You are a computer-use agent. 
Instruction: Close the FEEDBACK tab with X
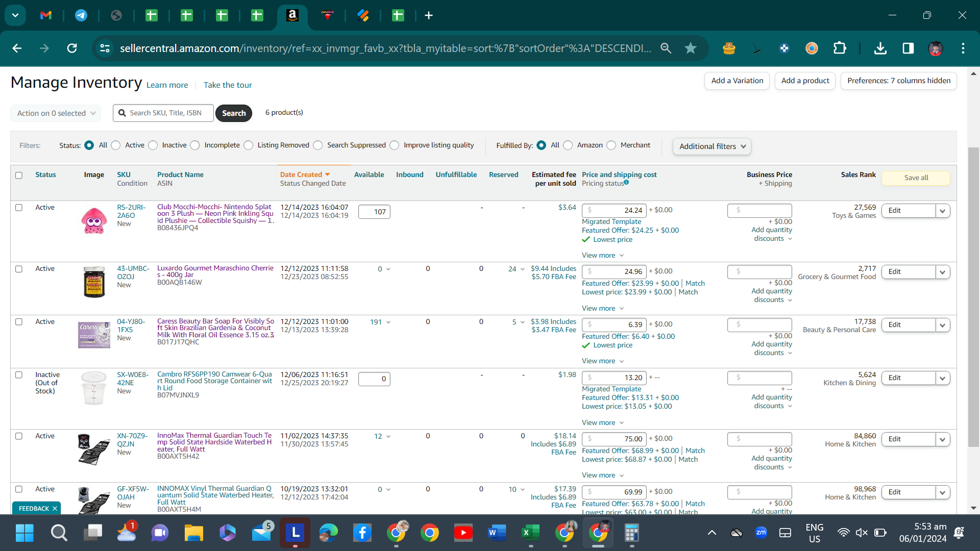point(55,509)
